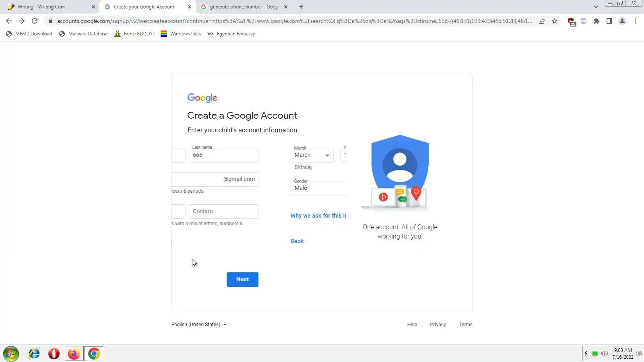
Task: Go back using the browser back arrow
Action: tap(9, 21)
